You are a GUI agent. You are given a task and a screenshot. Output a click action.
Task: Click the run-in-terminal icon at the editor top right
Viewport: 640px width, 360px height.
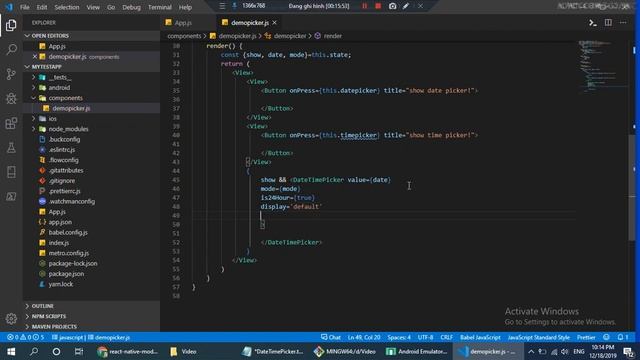click(593, 22)
